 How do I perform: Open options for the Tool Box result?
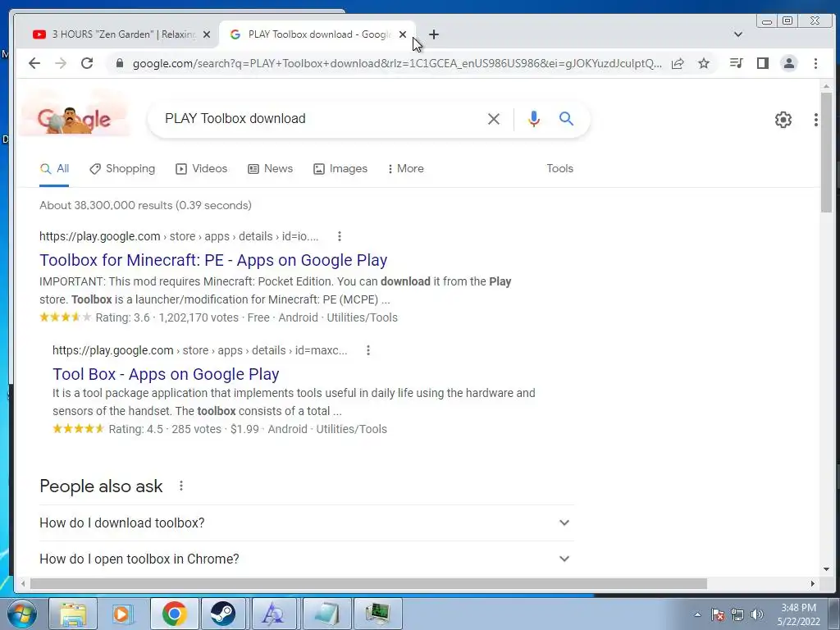[x=368, y=350]
